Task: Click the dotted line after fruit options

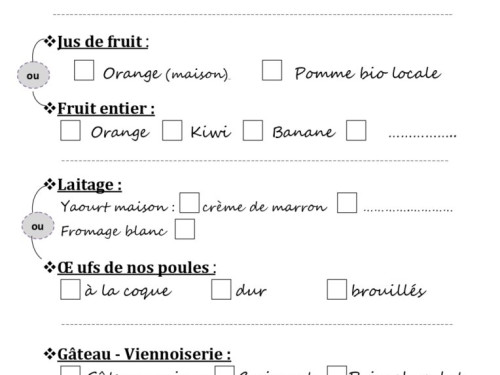Action: coord(422,136)
